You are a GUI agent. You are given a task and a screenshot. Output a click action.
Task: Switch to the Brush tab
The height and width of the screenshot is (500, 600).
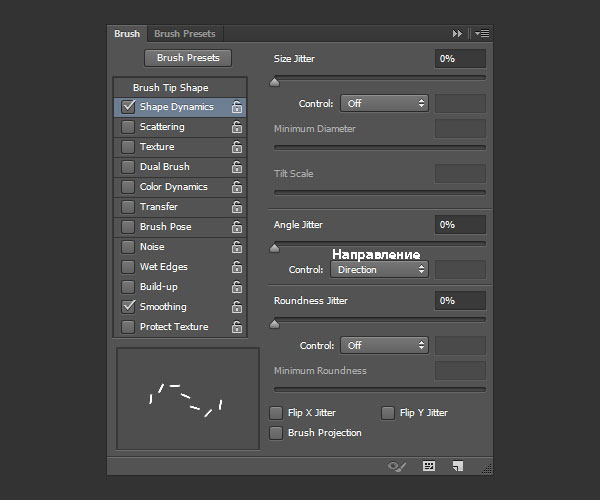pos(127,34)
